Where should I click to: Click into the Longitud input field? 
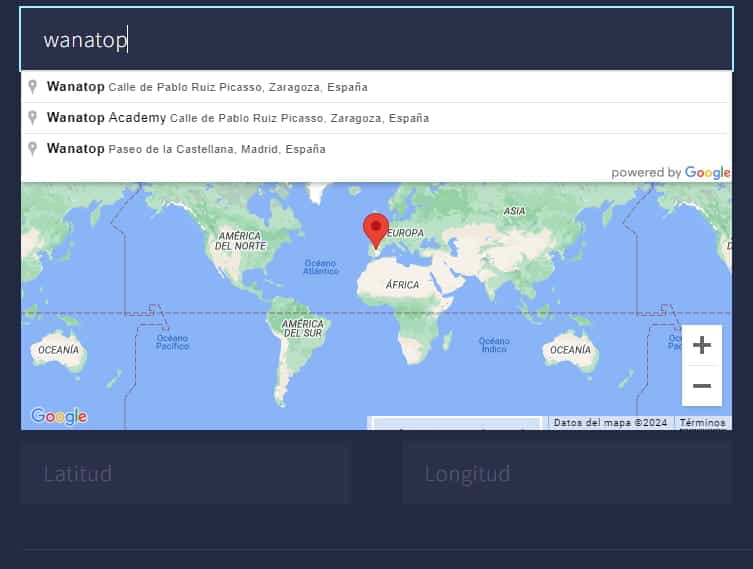pyautogui.click(x=566, y=473)
